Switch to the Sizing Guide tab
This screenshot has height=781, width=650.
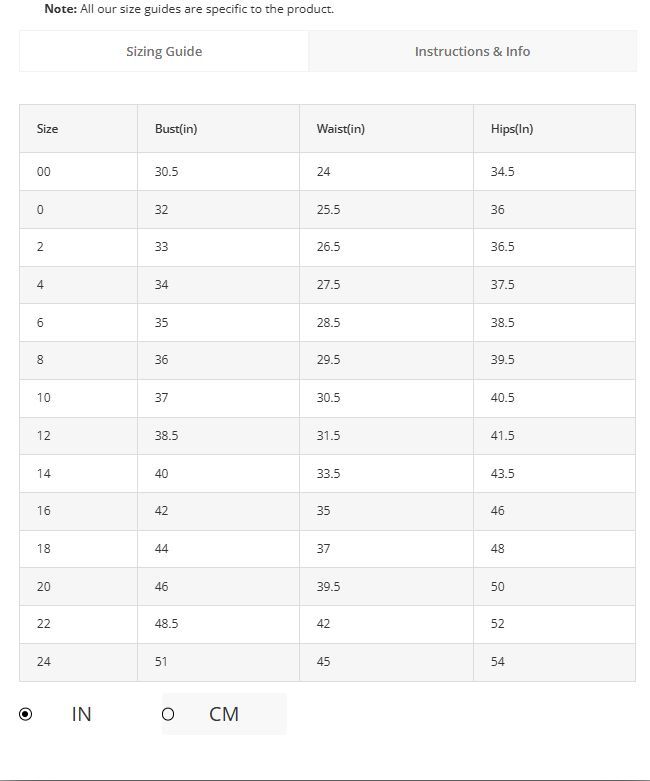click(164, 51)
